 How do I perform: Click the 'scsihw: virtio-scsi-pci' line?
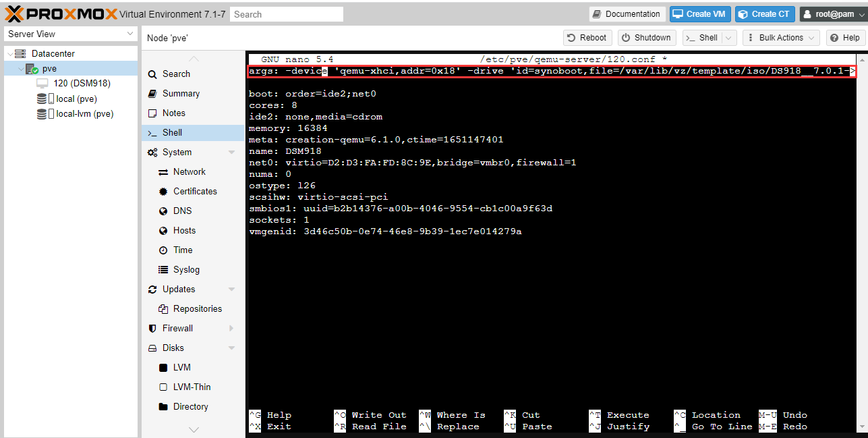(318, 197)
